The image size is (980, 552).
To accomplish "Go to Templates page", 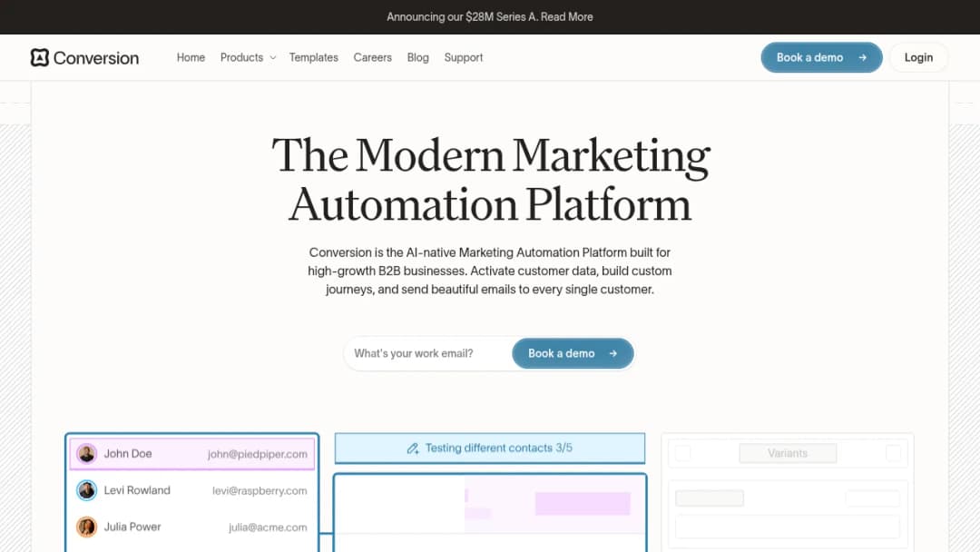I will tap(314, 57).
